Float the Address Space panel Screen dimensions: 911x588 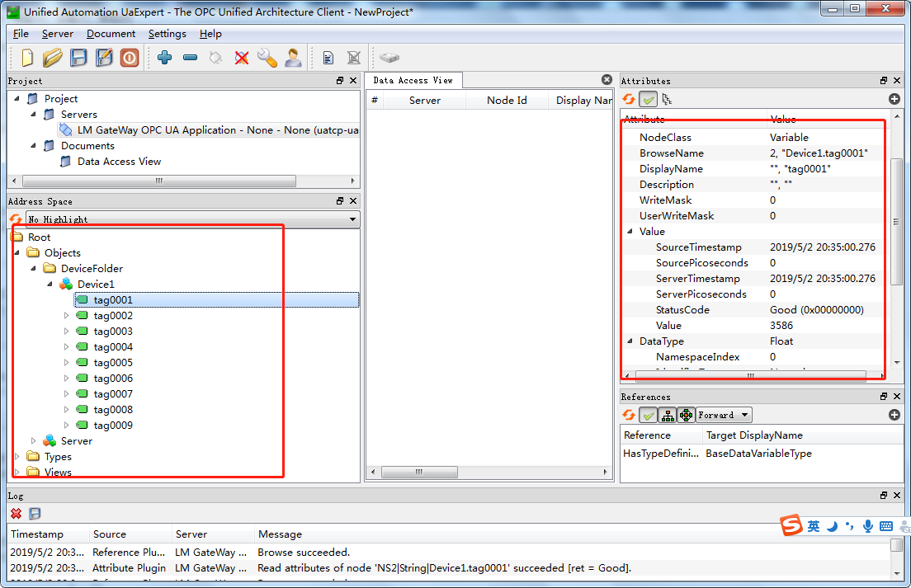tap(340, 201)
